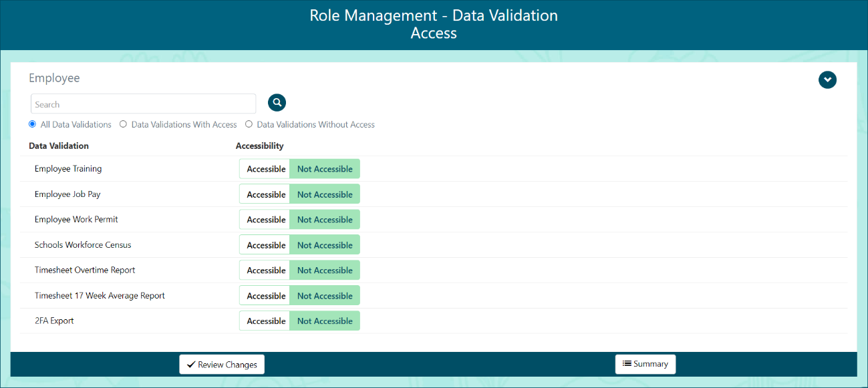
Task: Select Data Validations Without Access radio
Action: tap(249, 124)
